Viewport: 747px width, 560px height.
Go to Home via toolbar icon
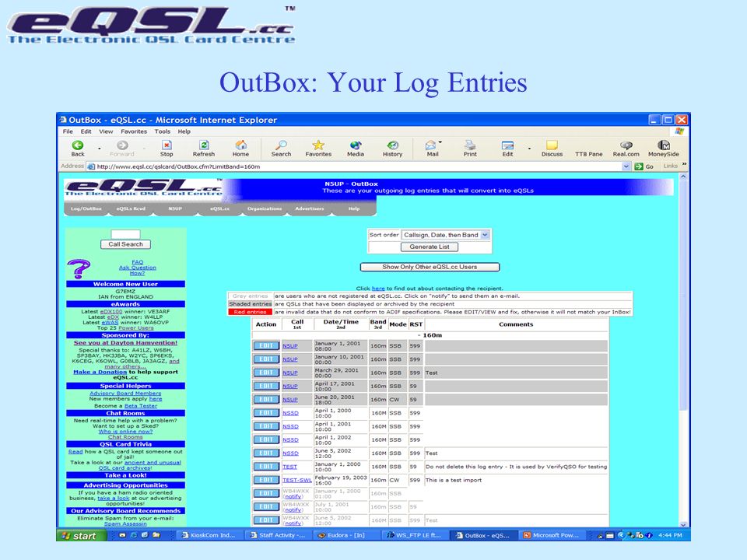[x=240, y=145]
